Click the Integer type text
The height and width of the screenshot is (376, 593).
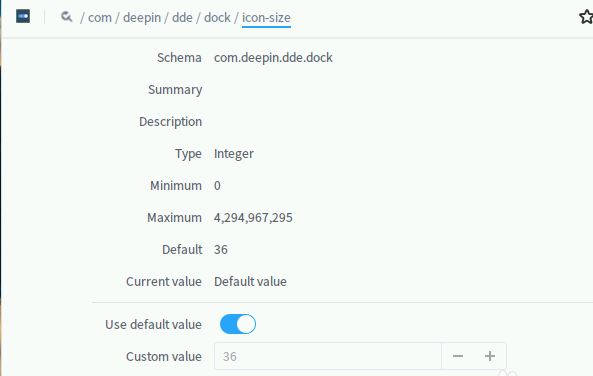click(x=234, y=154)
